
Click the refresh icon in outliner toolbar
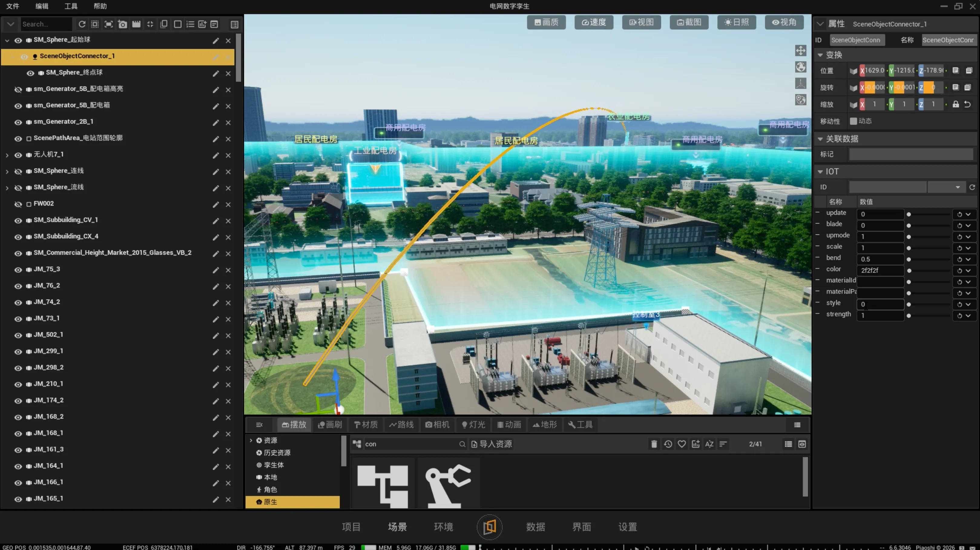[x=82, y=24]
